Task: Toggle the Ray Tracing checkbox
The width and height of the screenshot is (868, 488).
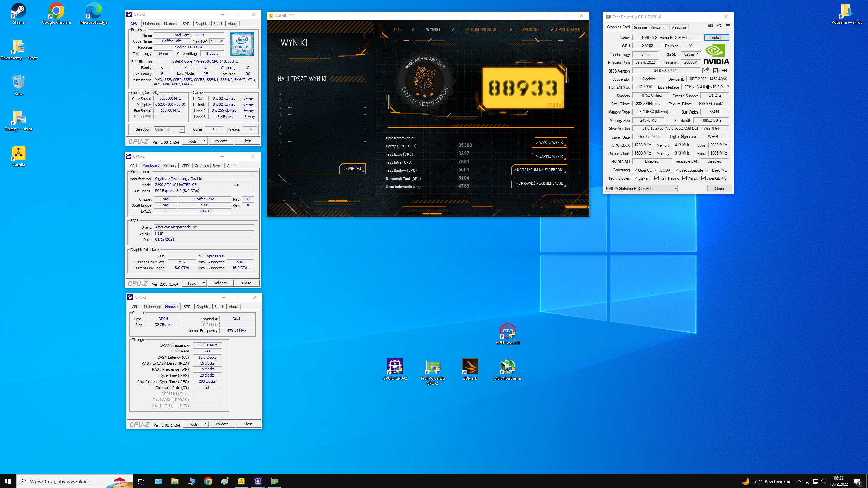Action: tap(656, 178)
